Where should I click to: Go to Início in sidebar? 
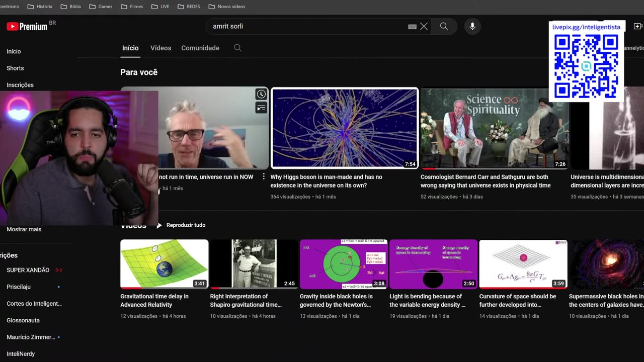point(14,51)
